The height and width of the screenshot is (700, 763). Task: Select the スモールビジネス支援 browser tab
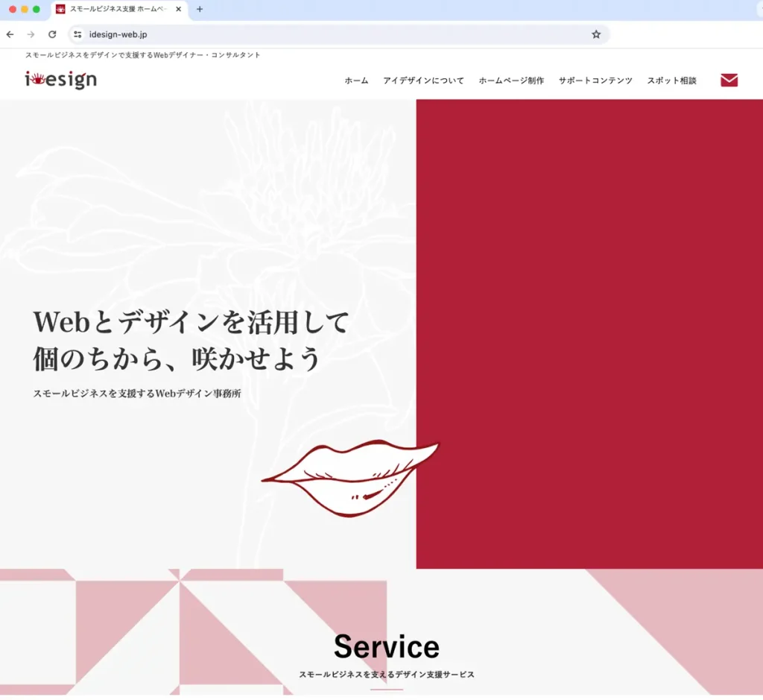click(x=115, y=10)
